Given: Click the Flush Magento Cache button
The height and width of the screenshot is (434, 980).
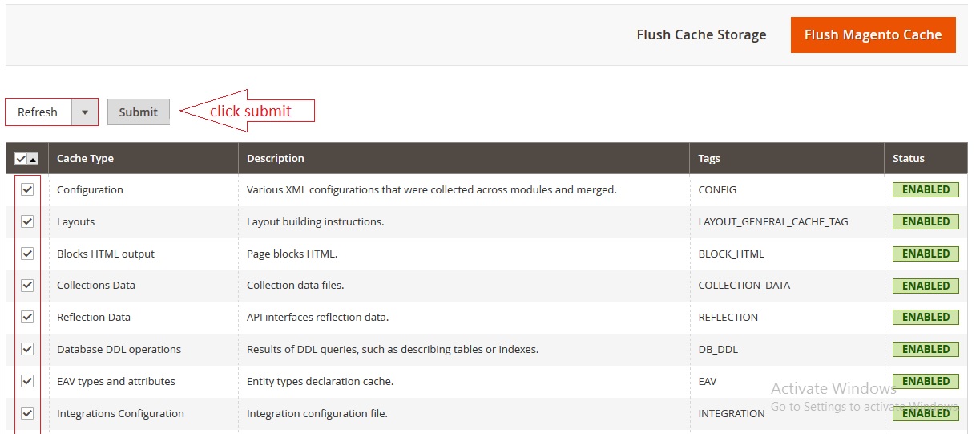Looking at the screenshot, I should [873, 35].
